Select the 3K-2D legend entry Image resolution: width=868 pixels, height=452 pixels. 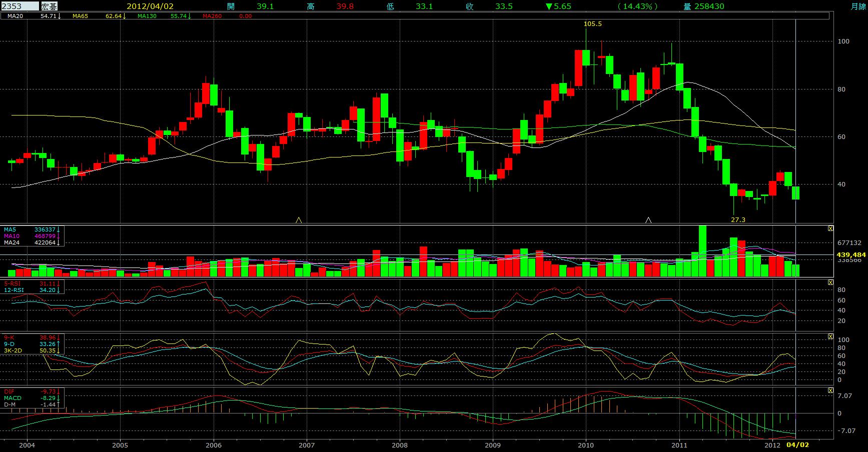coord(13,350)
